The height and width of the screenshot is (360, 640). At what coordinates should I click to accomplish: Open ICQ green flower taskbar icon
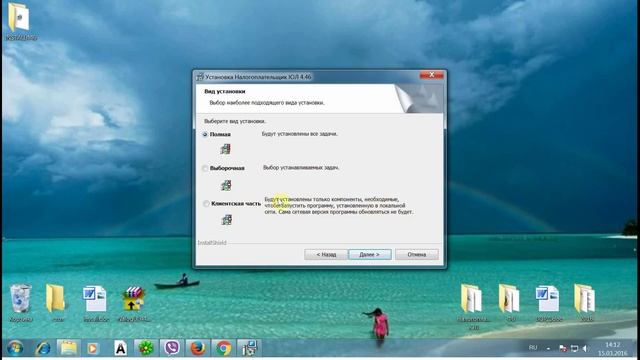pos(146,348)
